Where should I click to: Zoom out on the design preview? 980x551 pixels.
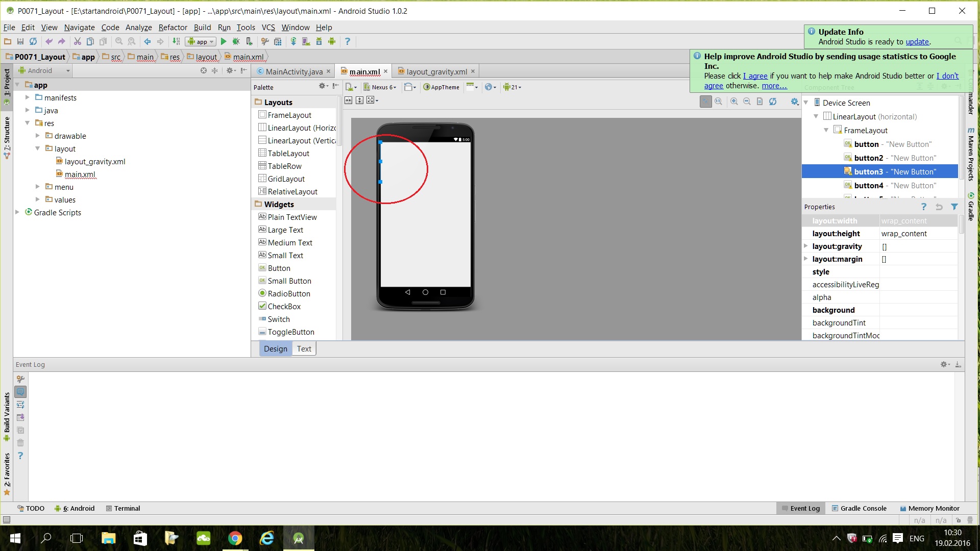point(747,102)
